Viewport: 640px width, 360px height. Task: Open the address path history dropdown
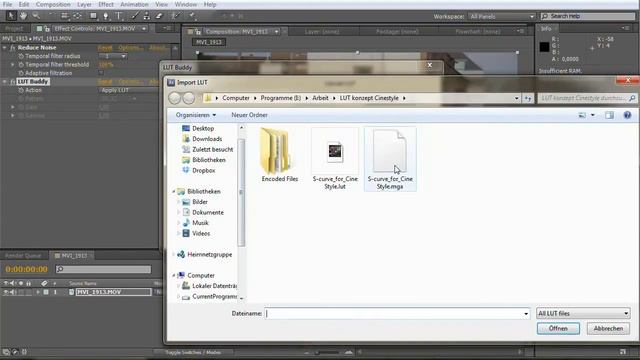[x=516, y=98]
